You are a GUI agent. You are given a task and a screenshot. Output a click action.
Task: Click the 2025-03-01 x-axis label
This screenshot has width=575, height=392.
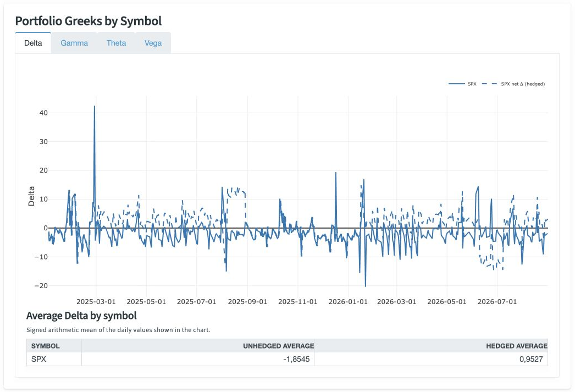[96, 301]
